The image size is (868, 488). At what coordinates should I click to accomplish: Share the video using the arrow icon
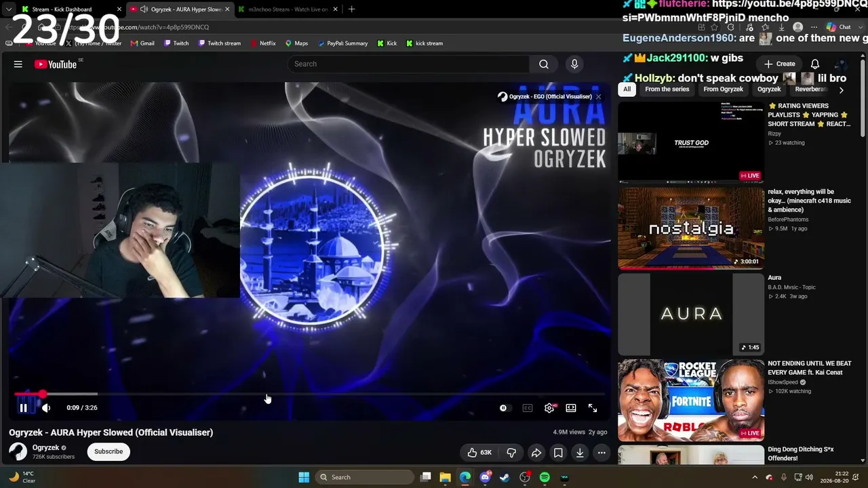(x=536, y=452)
